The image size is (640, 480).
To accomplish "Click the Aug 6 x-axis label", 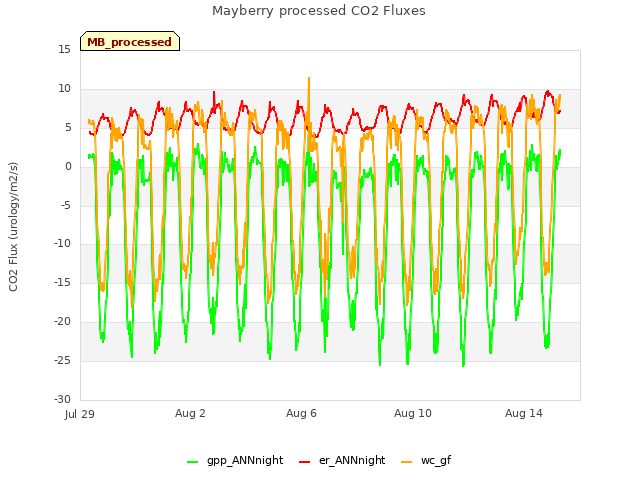I will pos(301,413).
